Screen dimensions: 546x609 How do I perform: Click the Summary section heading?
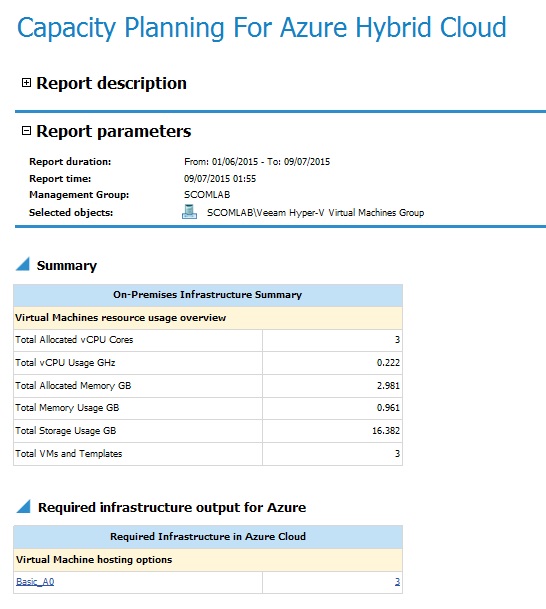67,266
